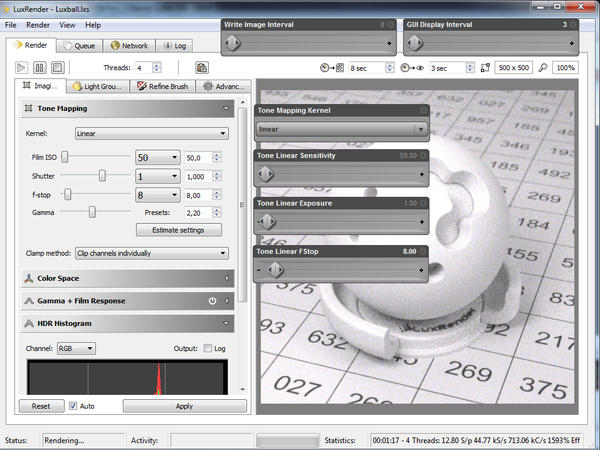The width and height of the screenshot is (600, 450).
Task: Open Shutter preset dropdown showing 1
Action: click(158, 176)
